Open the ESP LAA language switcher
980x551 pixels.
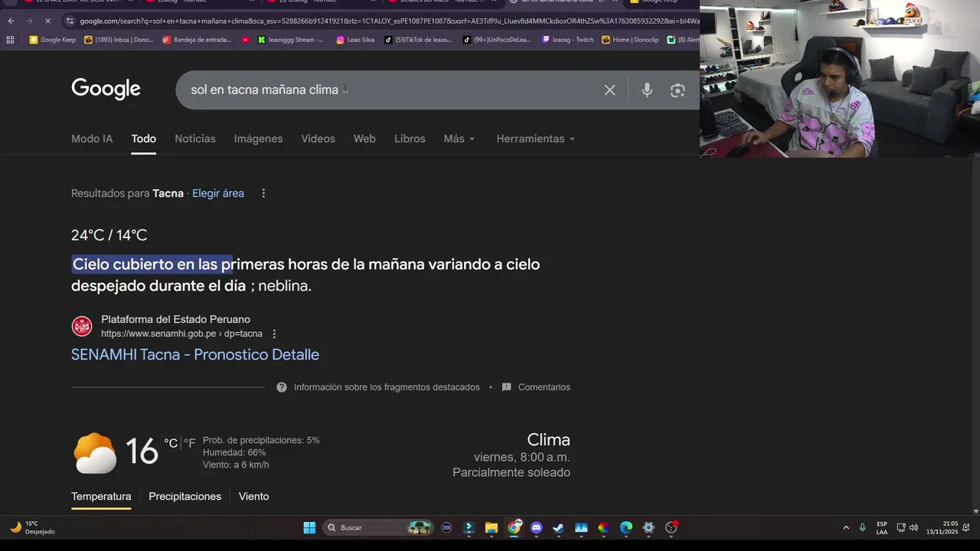pyautogui.click(x=882, y=527)
